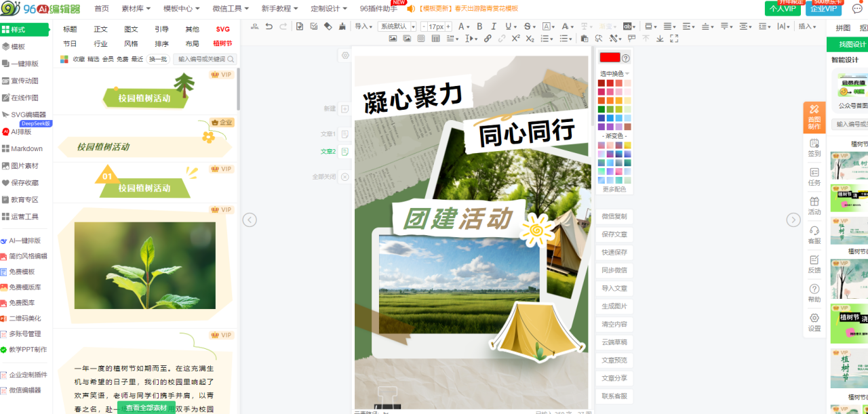This screenshot has height=414, width=868.
Task: Click the editor settings gear above 新建
Action: coord(345,56)
